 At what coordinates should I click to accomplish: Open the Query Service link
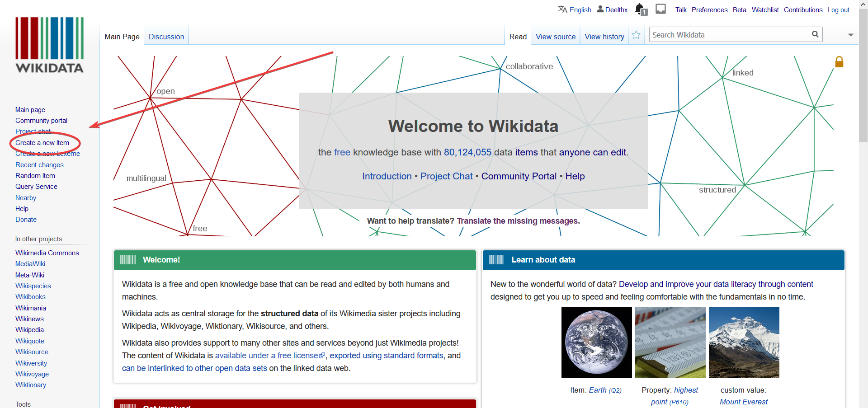[x=36, y=187]
